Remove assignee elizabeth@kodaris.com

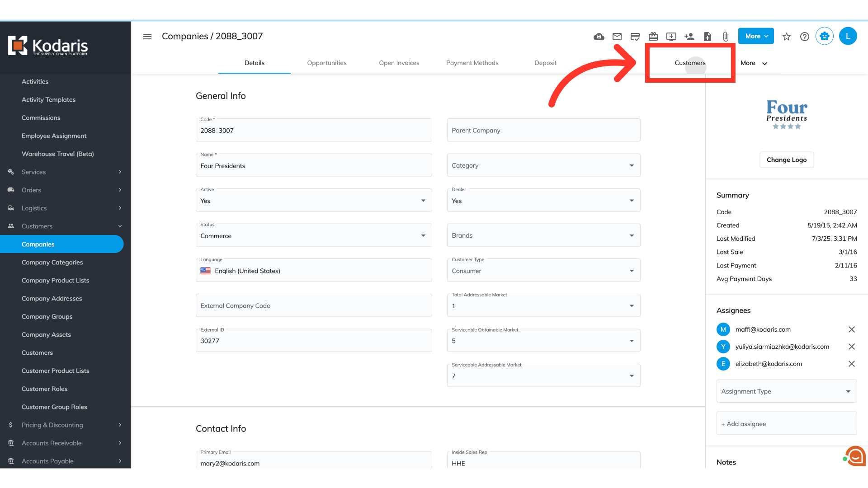[x=852, y=364]
